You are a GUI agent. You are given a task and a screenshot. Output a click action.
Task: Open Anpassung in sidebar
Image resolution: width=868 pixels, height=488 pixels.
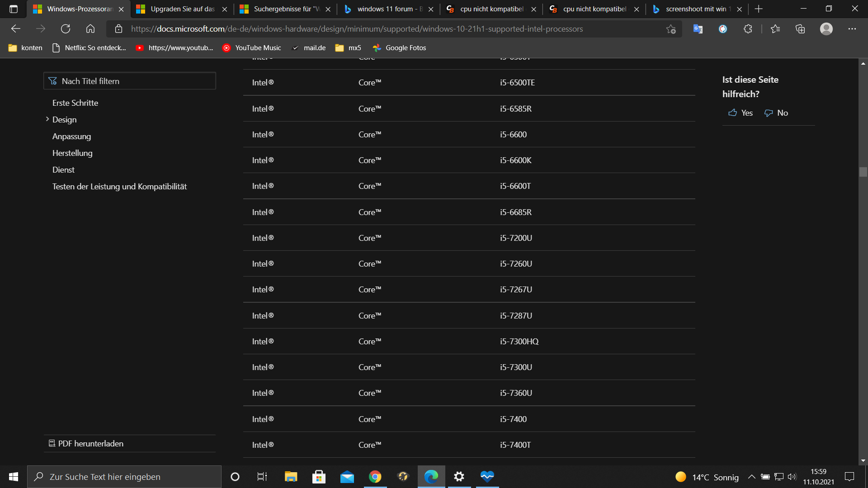71,136
